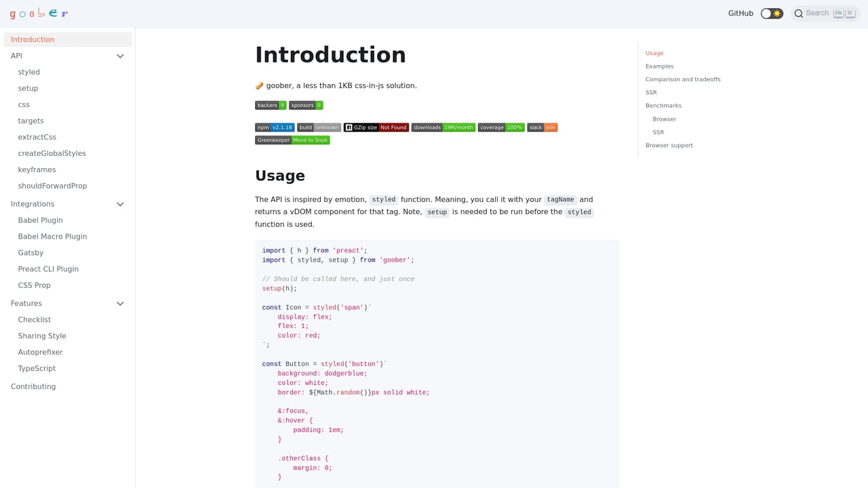Click the coverage 100% badge

(x=501, y=127)
